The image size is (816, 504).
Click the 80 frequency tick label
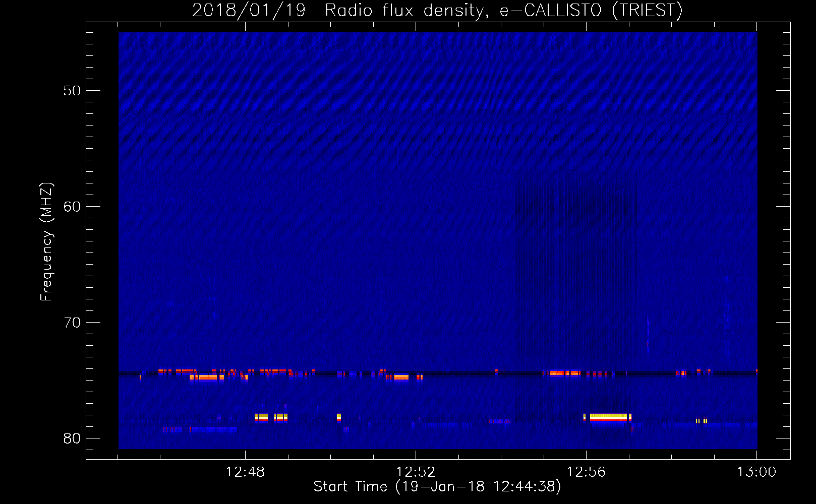point(72,438)
